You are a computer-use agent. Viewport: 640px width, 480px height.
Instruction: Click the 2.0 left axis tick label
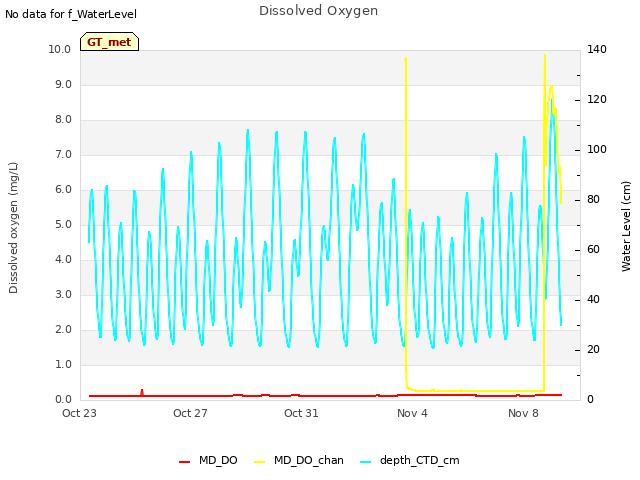63,330
